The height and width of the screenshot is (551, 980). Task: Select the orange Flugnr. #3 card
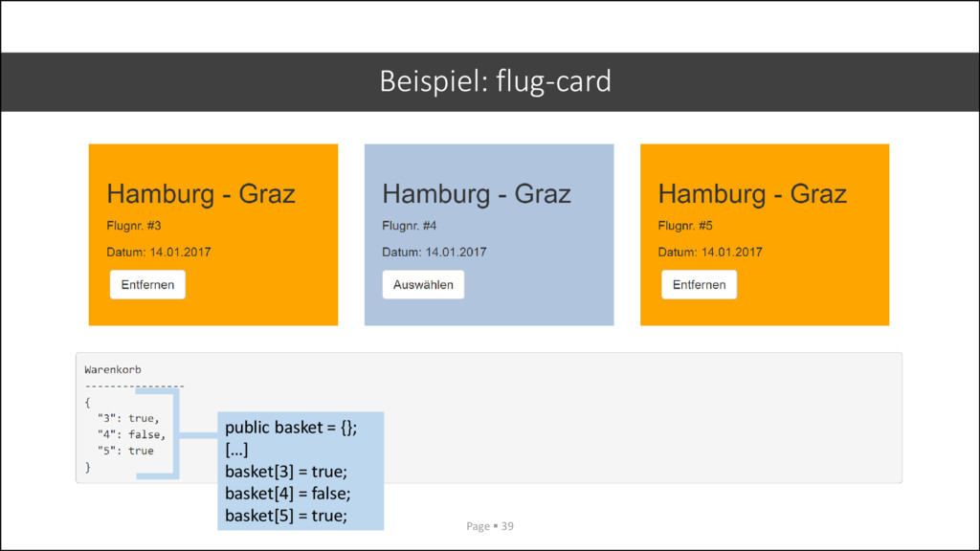[213, 235]
